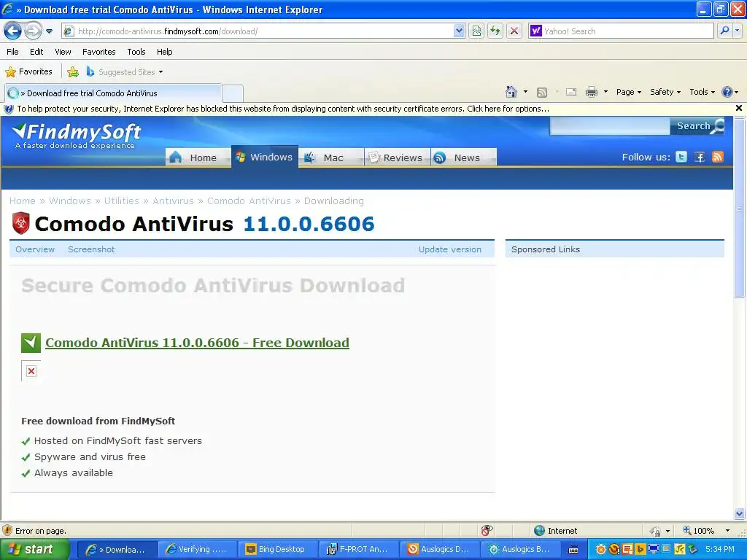This screenshot has width=747, height=560.
Task: Click Comodo AntiVirus 11.0.0.6606 - Free Download link
Action: [x=197, y=343]
